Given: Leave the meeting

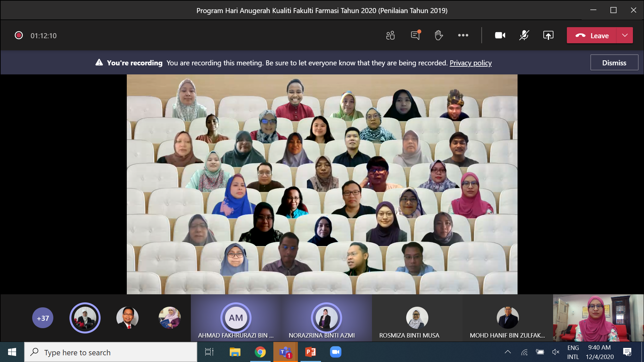Looking at the screenshot, I should (x=592, y=36).
